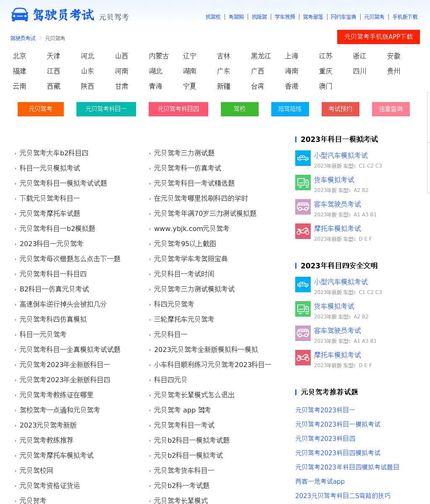Open 手机版下载 in top navigation
The width and height of the screenshot is (430, 504).
coord(405,17)
